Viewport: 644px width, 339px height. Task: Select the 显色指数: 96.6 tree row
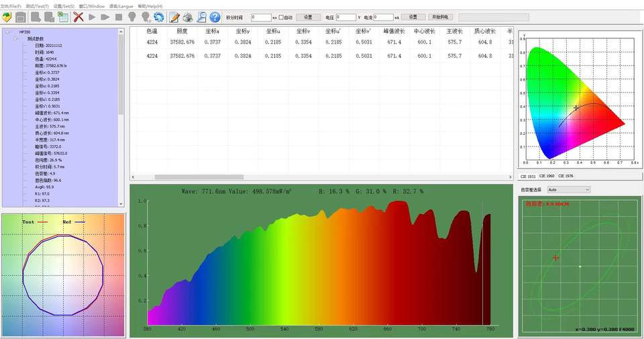click(48, 181)
